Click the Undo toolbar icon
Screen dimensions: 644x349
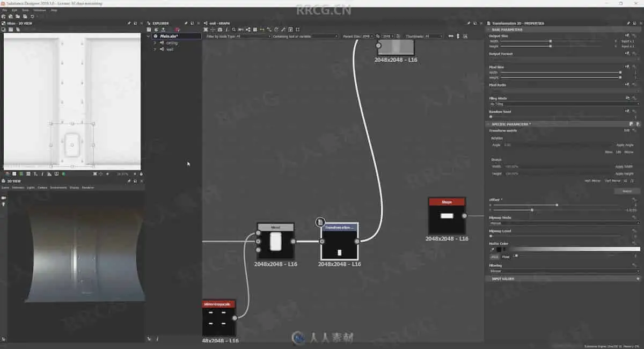coord(32,17)
